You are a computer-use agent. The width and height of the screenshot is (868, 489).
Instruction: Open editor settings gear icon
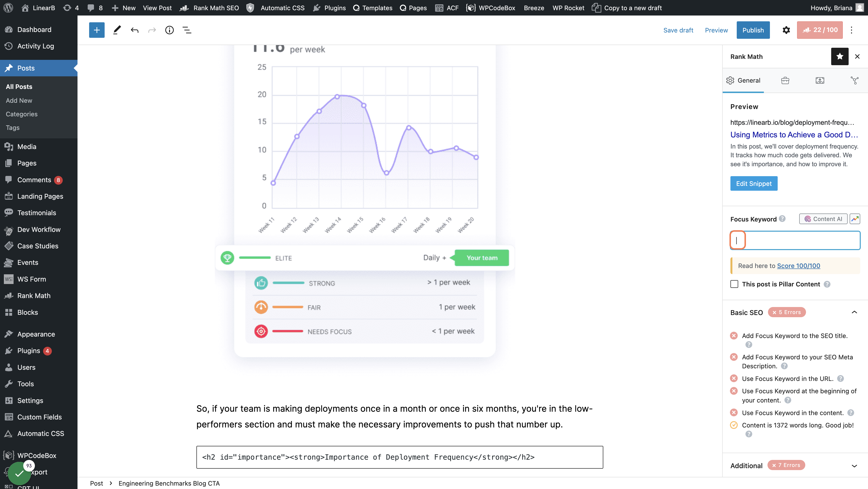pyautogui.click(x=786, y=30)
